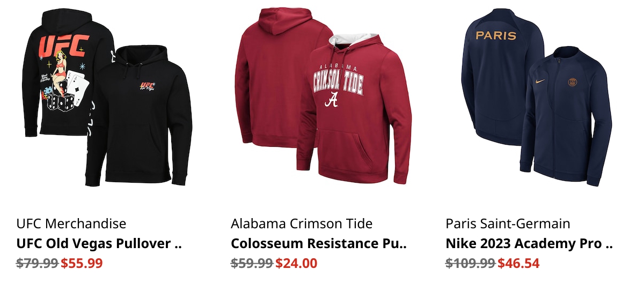The width and height of the screenshot is (644, 284).
Task: Click the Paris Saint-Germain team label
Action: [x=508, y=223]
